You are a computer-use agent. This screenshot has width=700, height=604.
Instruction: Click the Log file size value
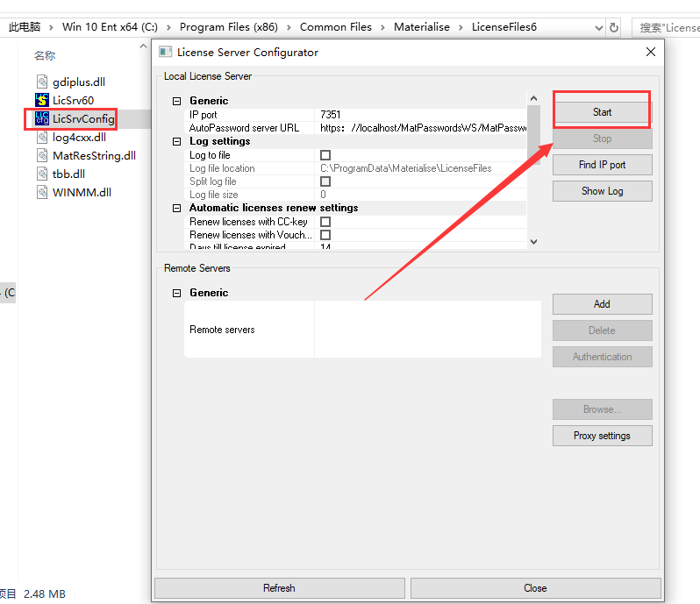[323, 195]
